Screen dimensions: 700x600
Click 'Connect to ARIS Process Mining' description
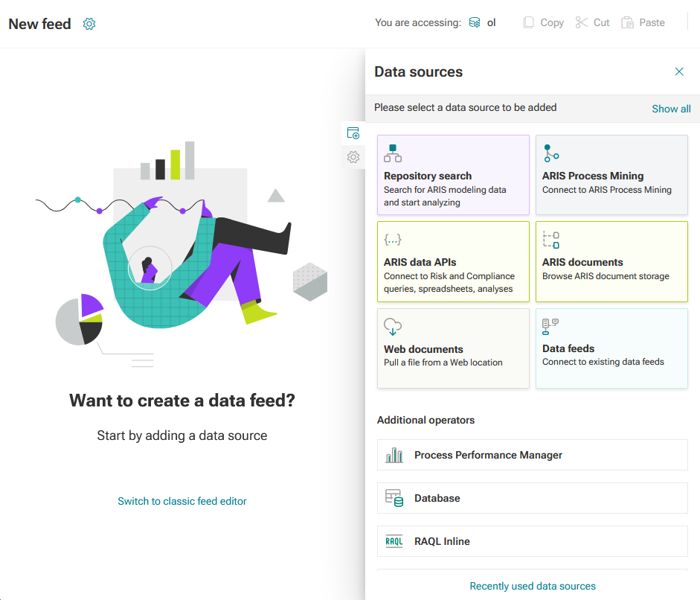pyautogui.click(x=607, y=190)
